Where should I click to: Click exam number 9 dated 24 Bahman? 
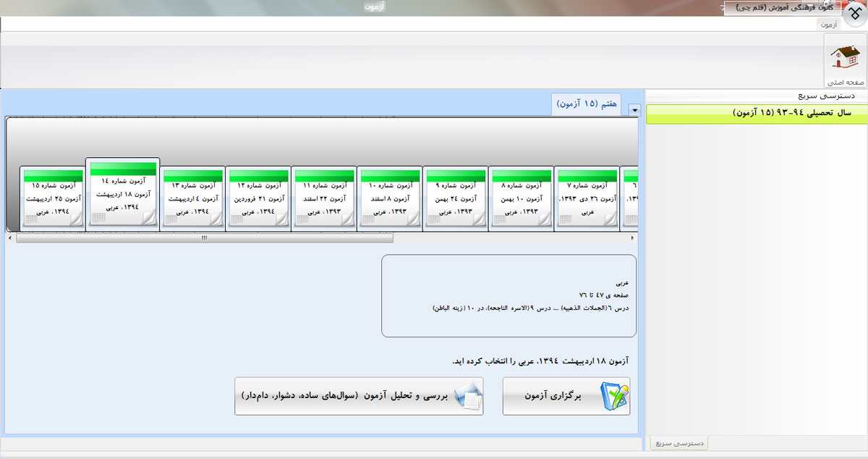(x=454, y=198)
